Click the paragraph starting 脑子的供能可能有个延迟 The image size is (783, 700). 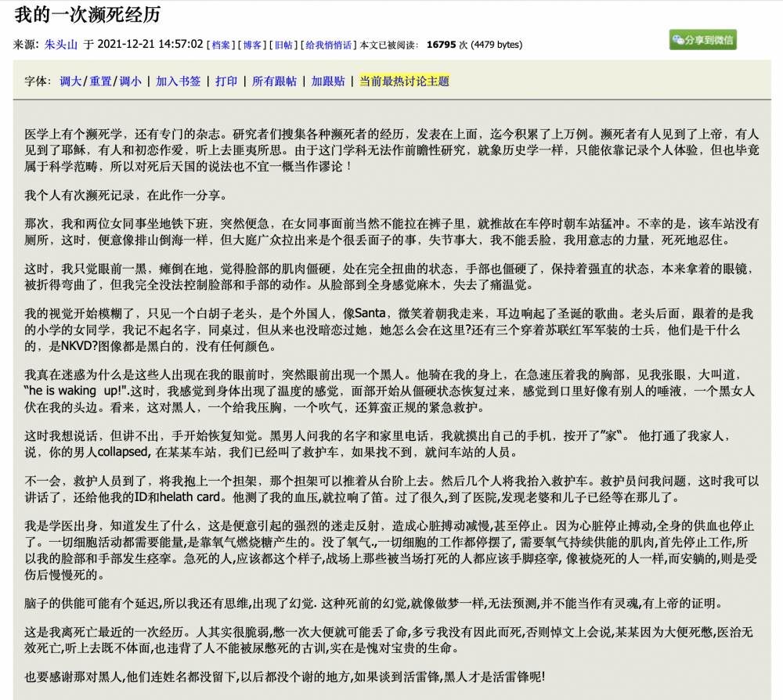(x=373, y=604)
